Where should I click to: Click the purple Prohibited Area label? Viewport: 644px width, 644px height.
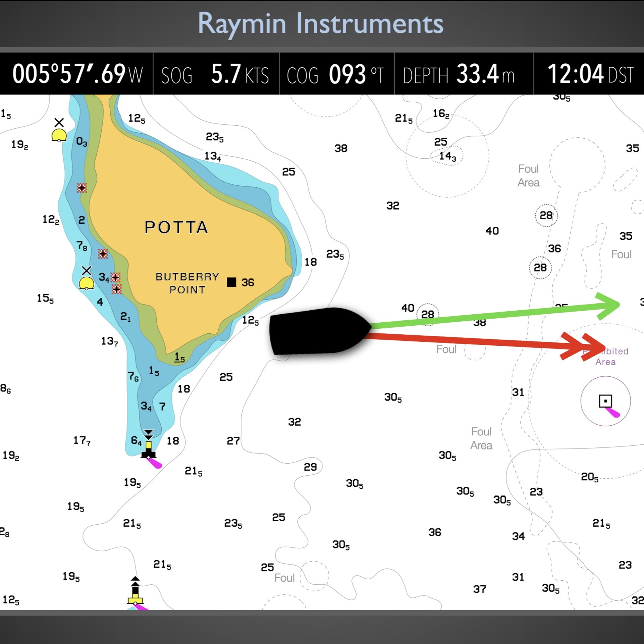coord(606,356)
